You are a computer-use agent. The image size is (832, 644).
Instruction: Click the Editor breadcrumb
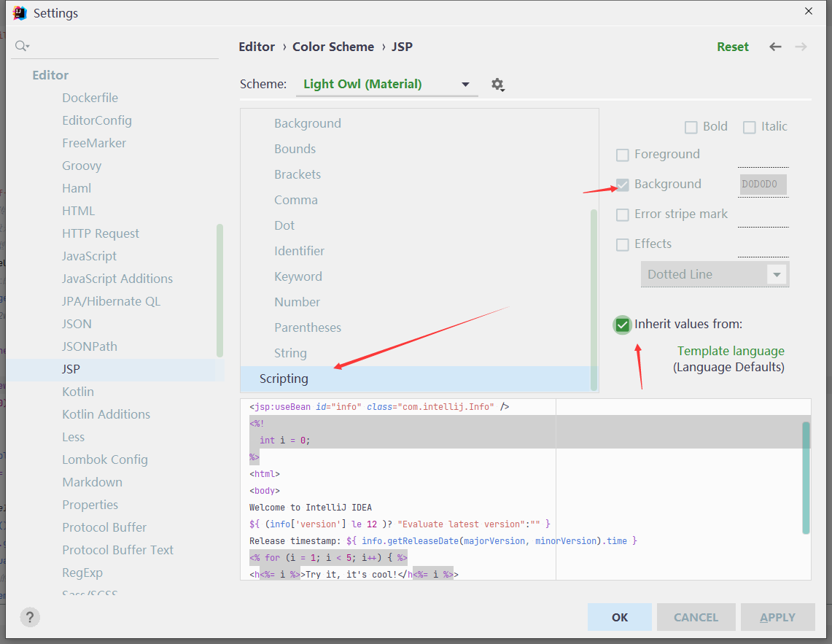pyautogui.click(x=257, y=47)
